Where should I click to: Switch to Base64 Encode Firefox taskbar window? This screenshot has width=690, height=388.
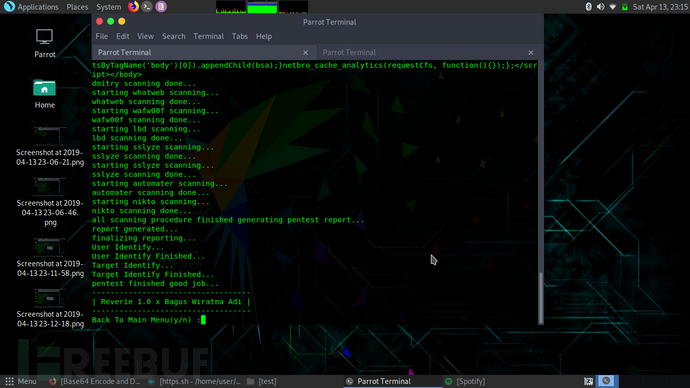(x=94, y=381)
